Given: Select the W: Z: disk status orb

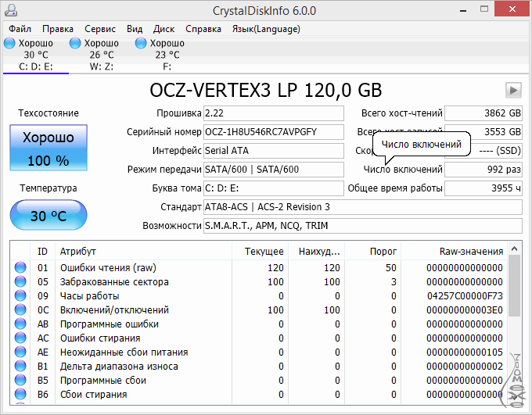Looking at the screenshot, I should pyautogui.click(x=75, y=43).
